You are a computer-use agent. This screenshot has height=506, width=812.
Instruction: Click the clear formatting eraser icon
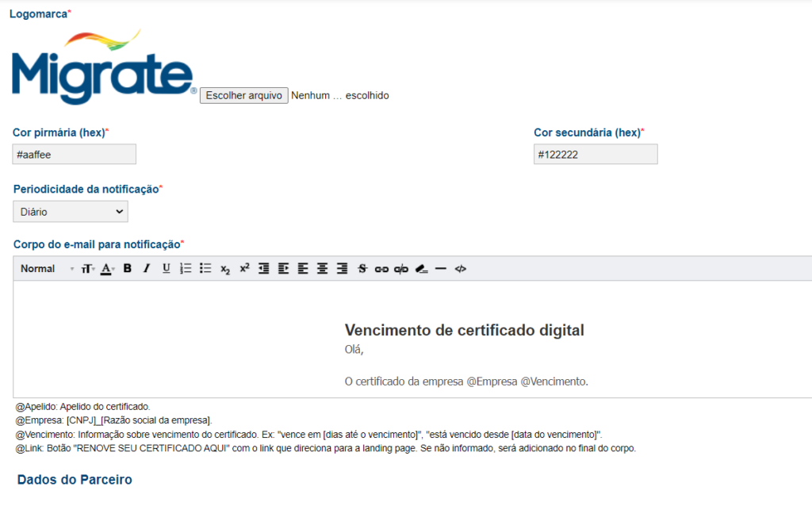tap(422, 269)
